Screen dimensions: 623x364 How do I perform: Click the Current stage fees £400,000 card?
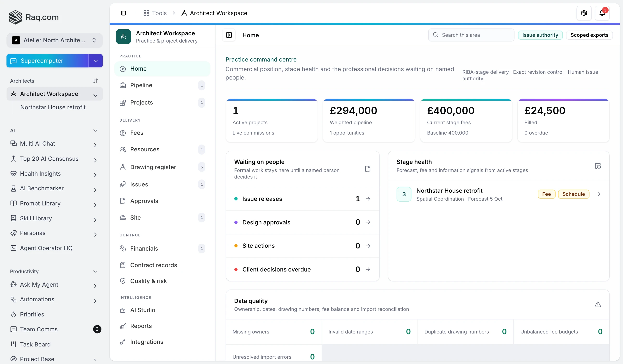466,121
